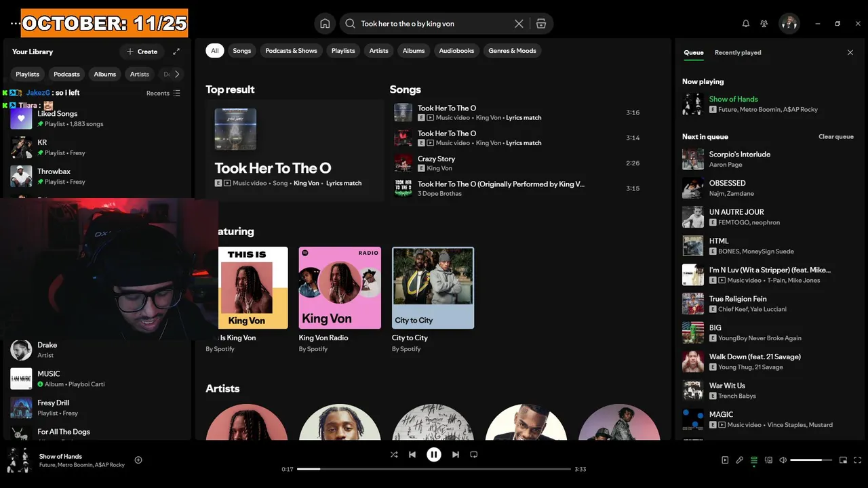
Task: Filter results by Podcasts & Shows
Action: pos(291,51)
